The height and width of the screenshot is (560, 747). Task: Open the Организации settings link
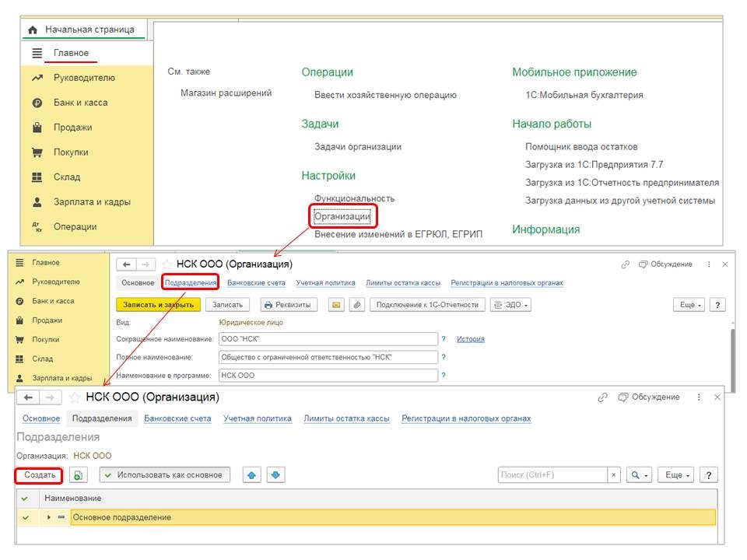342,216
